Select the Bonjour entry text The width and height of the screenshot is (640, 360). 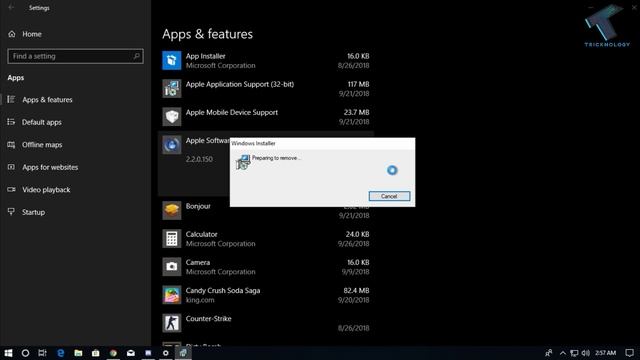(198, 206)
